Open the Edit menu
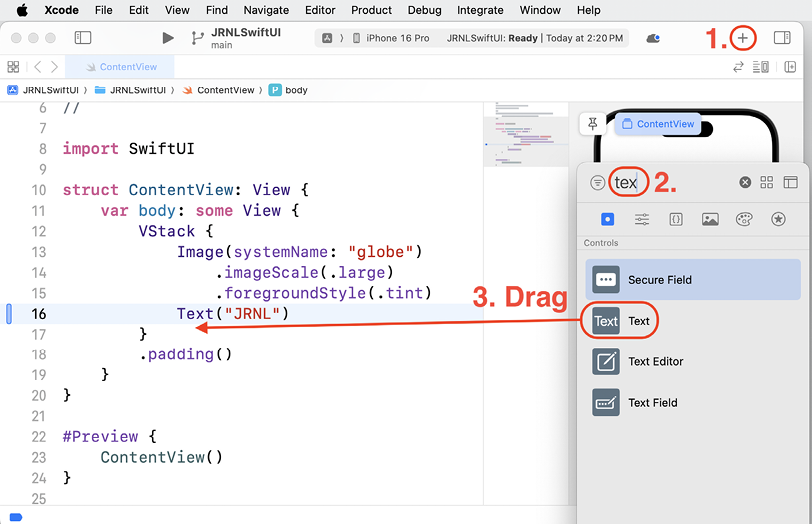 (x=139, y=10)
